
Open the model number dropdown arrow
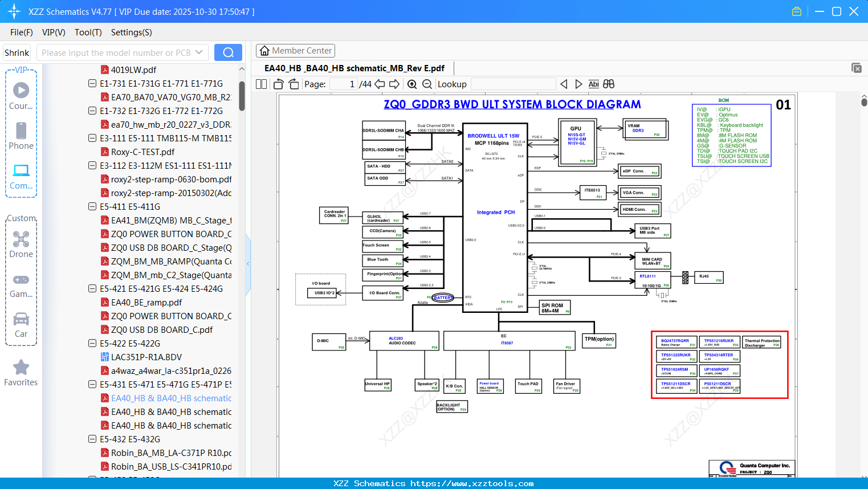199,52
